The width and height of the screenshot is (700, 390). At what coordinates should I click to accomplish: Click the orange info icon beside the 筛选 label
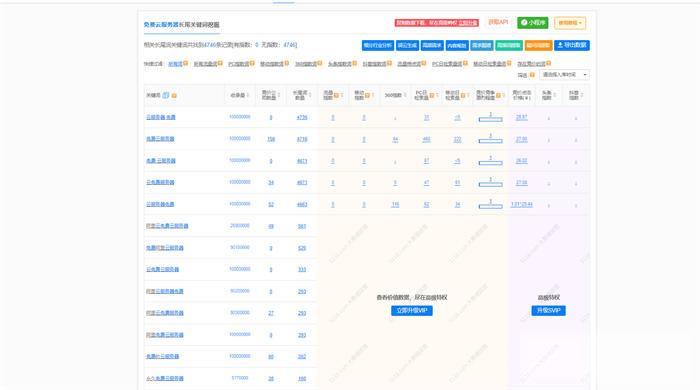coord(532,75)
